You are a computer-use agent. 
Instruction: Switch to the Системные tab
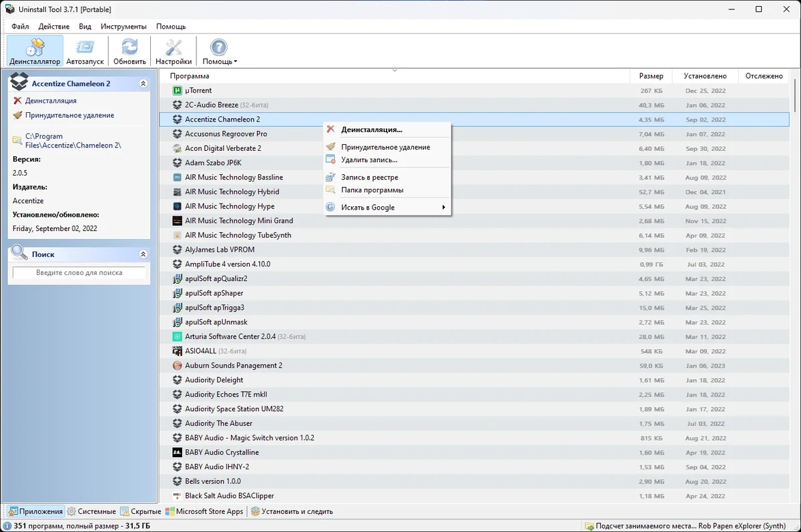click(x=91, y=512)
